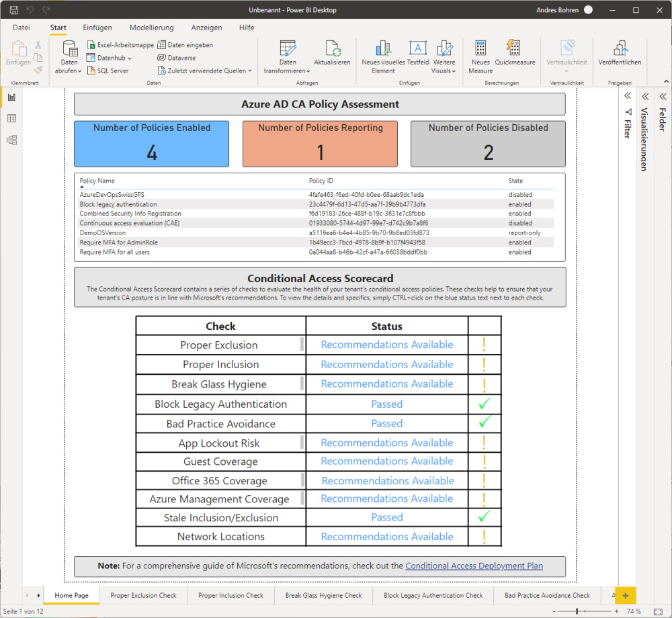Viewport: 672px width, 618px height.
Task: Click zoom out minus button
Action: (x=554, y=611)
